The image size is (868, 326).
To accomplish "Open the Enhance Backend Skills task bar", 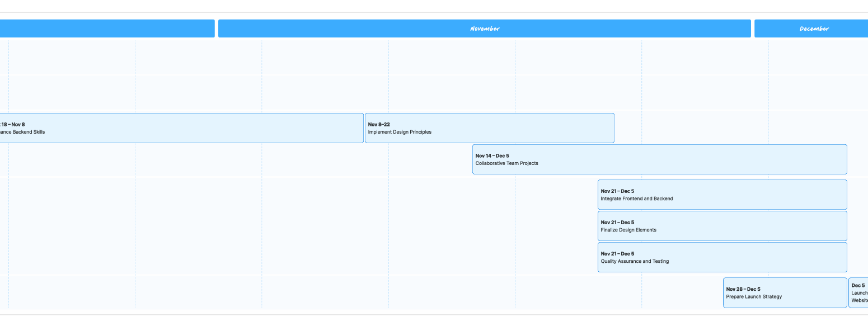I will coord(181,128).
